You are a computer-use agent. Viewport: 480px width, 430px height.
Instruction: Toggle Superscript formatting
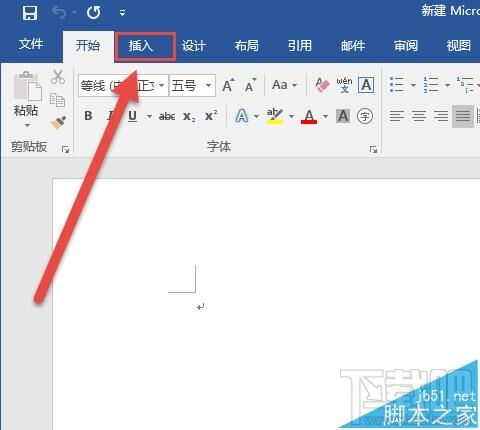click(x=211, y=116)
